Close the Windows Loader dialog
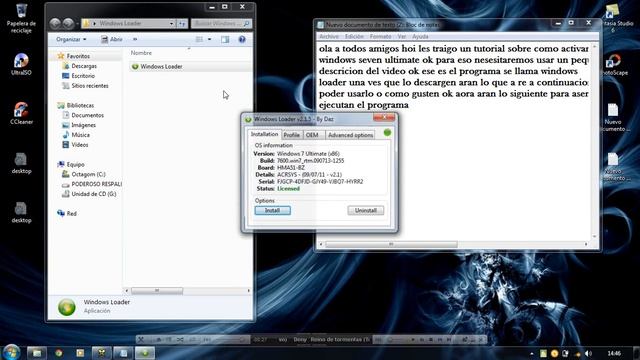 (384, 118)
